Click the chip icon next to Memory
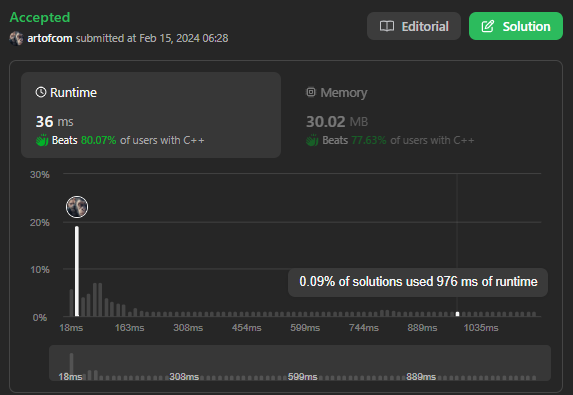This screenshot has width=573, height=395. pyautogui.click(x=311, y=92)
